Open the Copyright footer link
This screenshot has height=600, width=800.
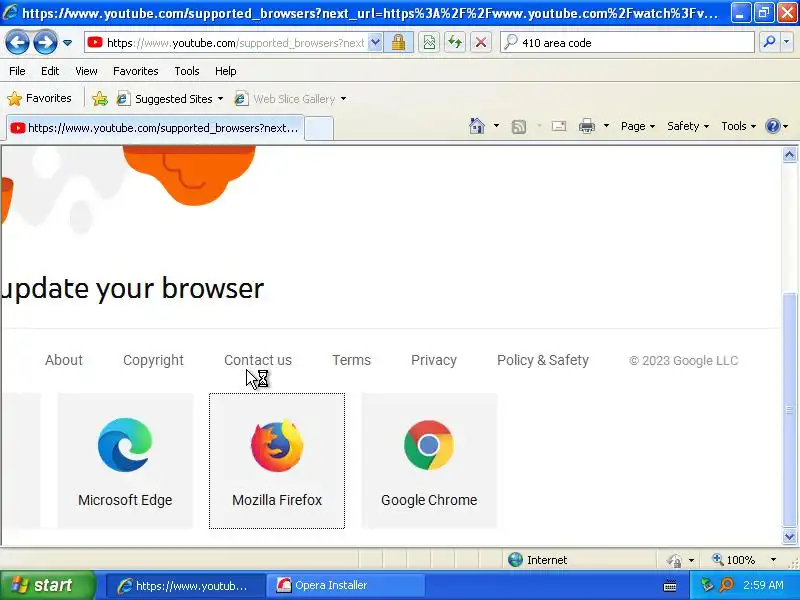pyautogui.click(x=153, y=360)
